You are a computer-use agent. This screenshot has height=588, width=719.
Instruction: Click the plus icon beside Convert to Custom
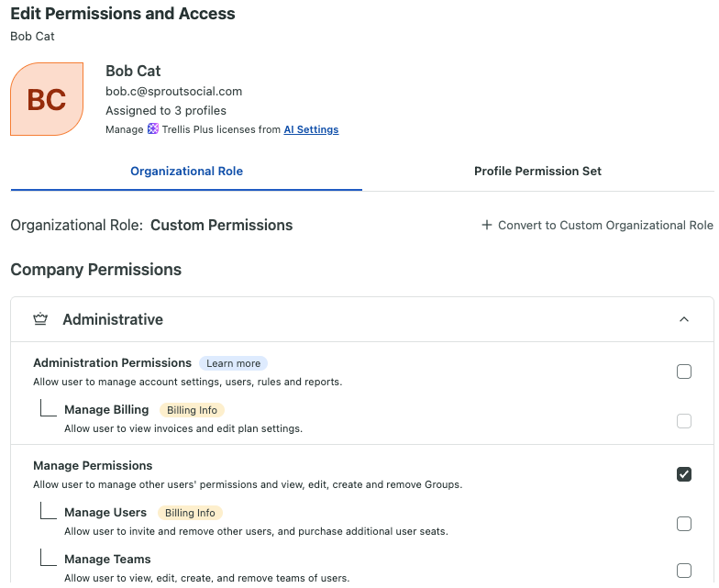pos(486,225)
